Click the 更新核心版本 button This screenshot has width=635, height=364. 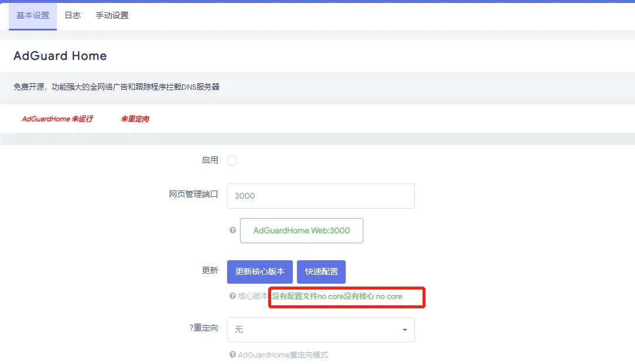(259, 272)
